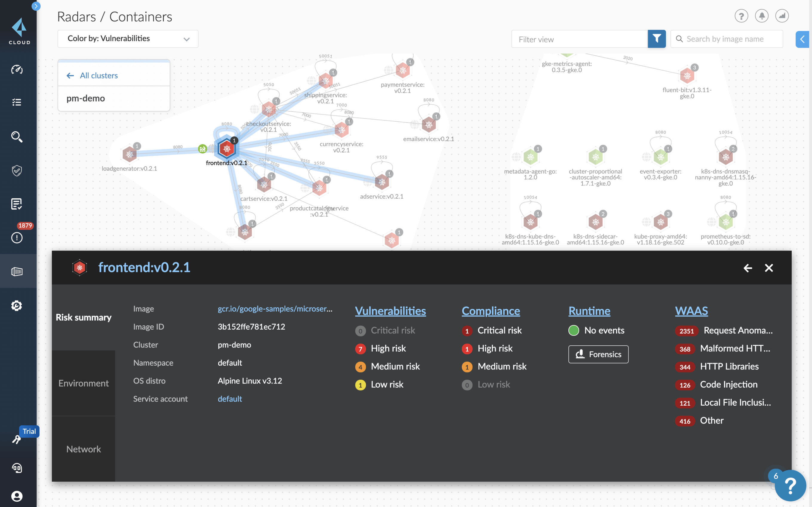
Task: Click the bell/notifications icon in top right
Action: 763,16
